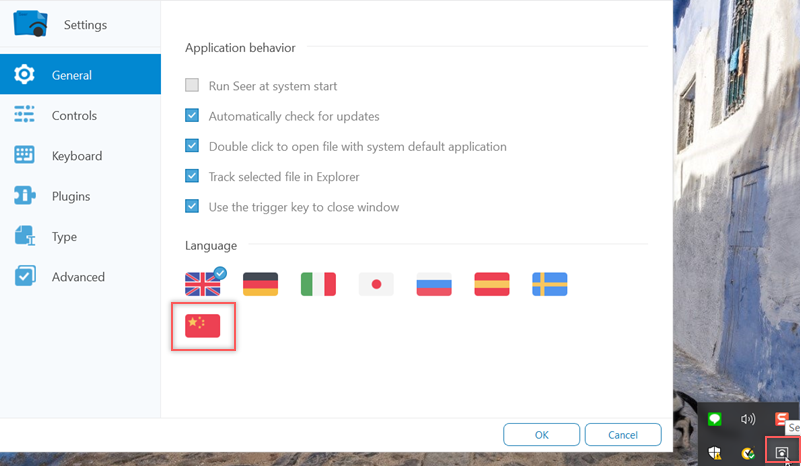This screenshot has width=801, height=466.
Task: Click the Application behavior heading
Action: (240, 48)
